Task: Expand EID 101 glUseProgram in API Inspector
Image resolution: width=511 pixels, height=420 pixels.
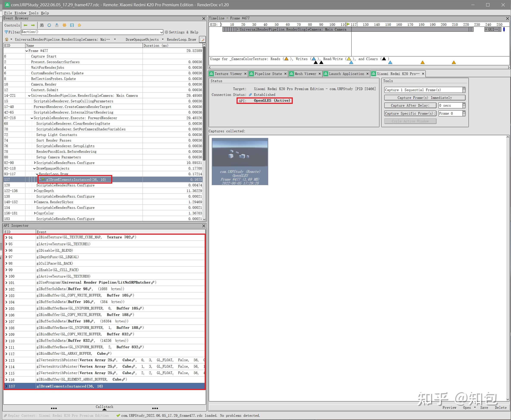Action: pyautogui.click(x=6, y=283)
